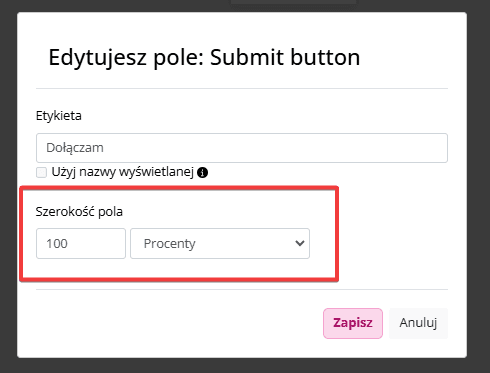
Task: Enable the Użyj nazwy wyświetlanej checkbox
Action: click(41, 173)
